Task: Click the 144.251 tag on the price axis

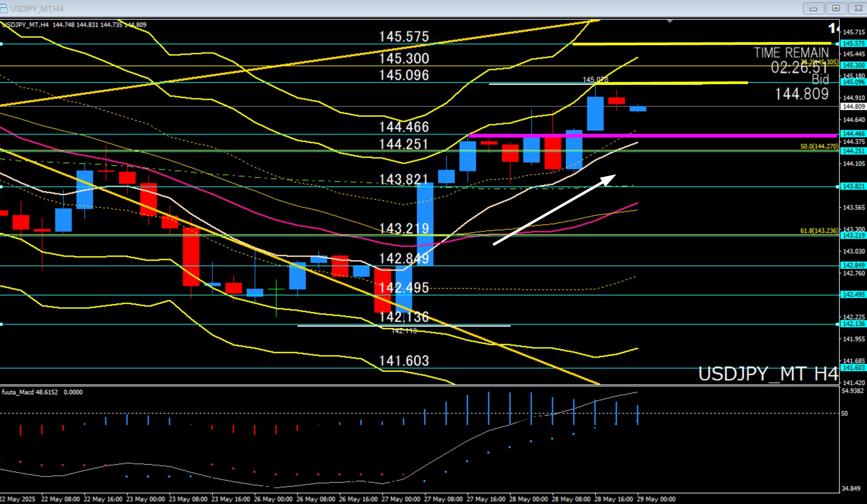Action: tap(853, 151)
